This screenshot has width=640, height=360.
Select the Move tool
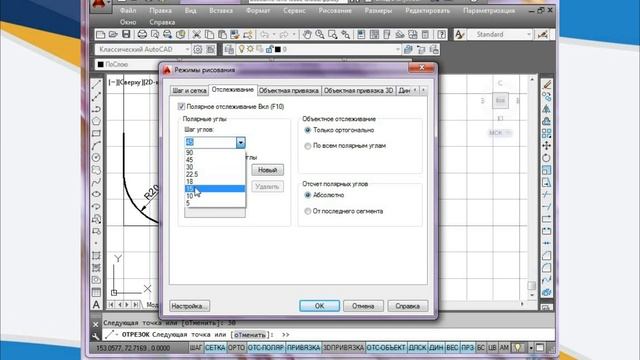point(547,146)
